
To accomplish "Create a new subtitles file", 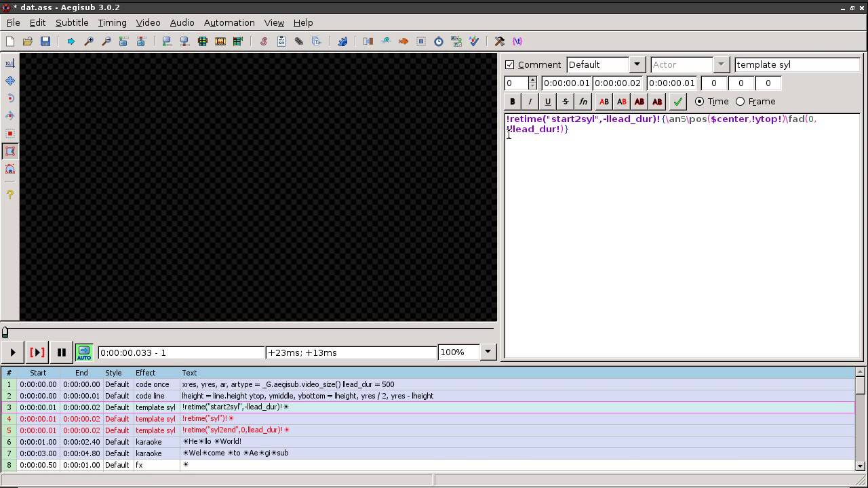I will (10, 41).
